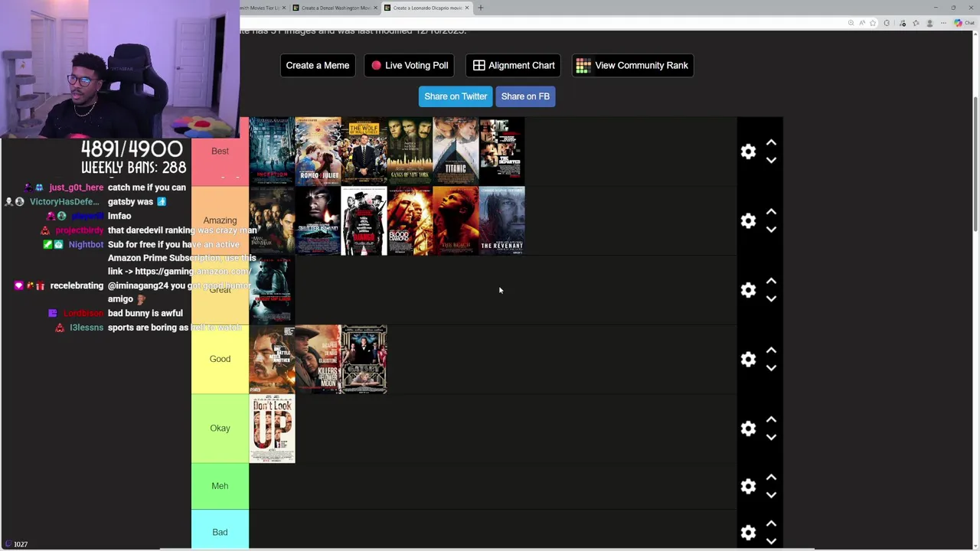
Task: Open the Alignment Chart
Action: point(513,65)
